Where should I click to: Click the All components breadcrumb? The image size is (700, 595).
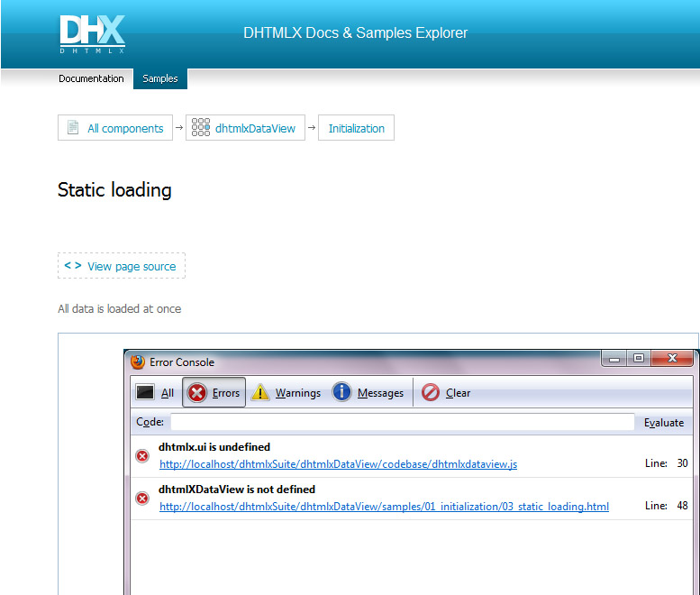point(125,128)
